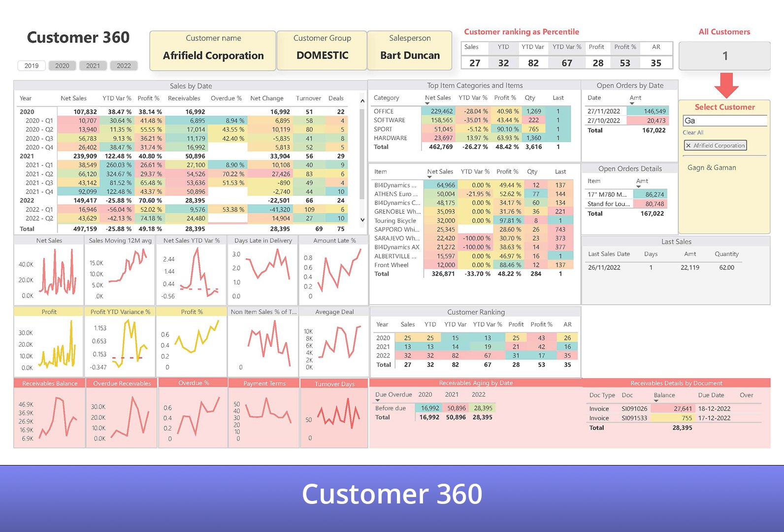Click sort arrow under Amt in Open Orders Details
Screen dimensions: 784x532
click(x=639, y=187)
